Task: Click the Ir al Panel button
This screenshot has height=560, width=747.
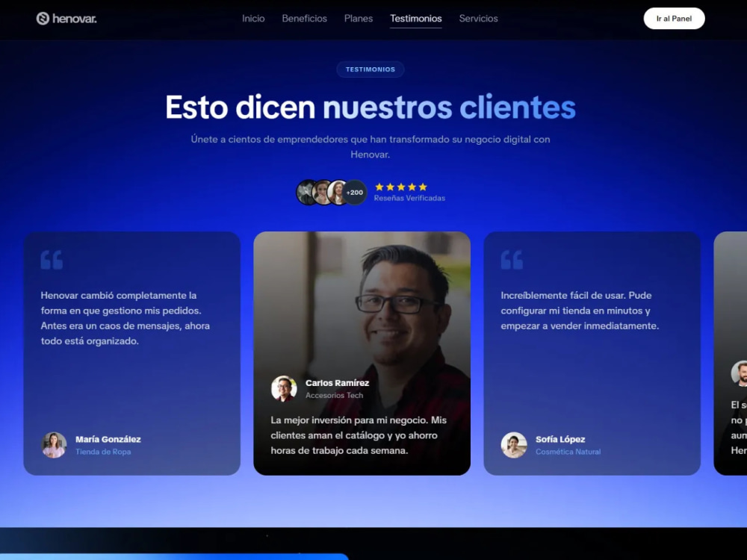Action: [674, 19]
